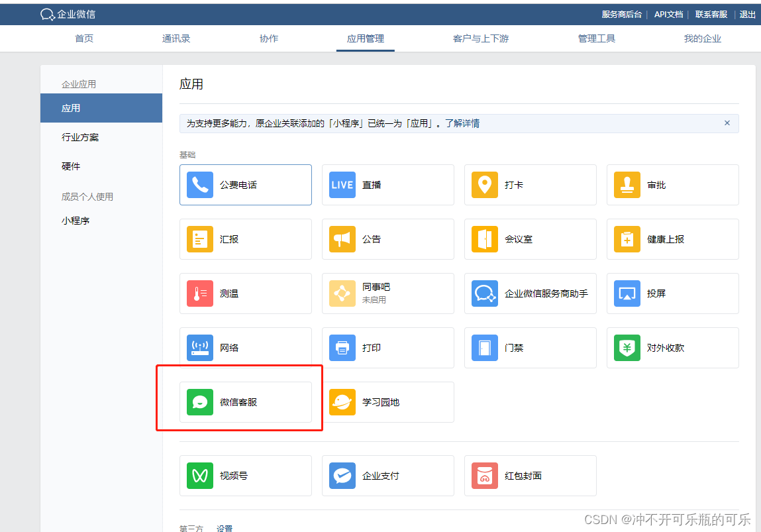This screenshot has height=532, width=761.
Task: Click the 打印 printer icon
Action: pyautogui.click(x=342, y=348)
